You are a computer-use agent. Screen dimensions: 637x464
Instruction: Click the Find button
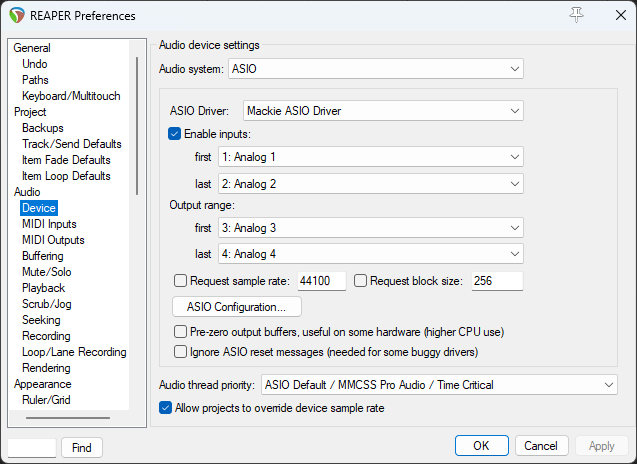click(82, 447)
